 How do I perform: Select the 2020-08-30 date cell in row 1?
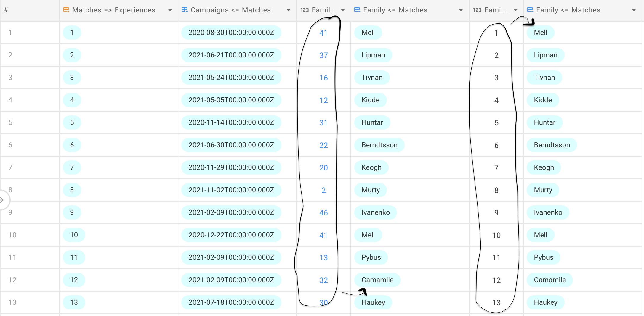(x=231, y=33)
